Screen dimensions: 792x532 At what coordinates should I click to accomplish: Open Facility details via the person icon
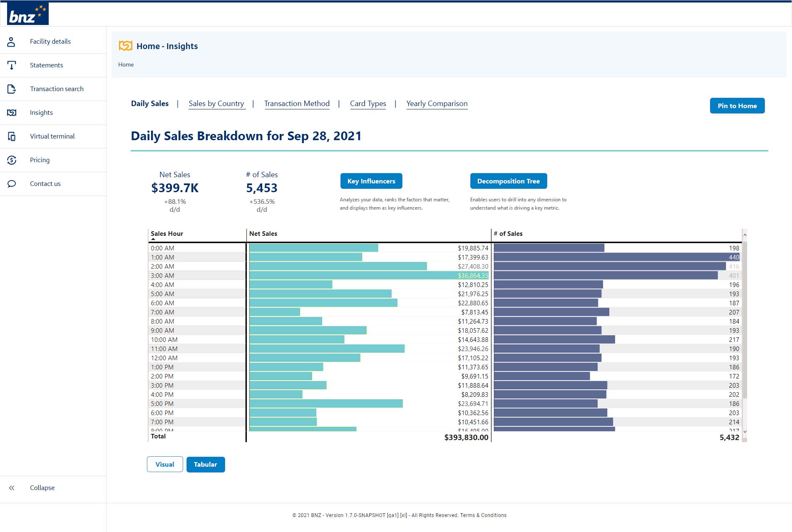click(11, 41)
